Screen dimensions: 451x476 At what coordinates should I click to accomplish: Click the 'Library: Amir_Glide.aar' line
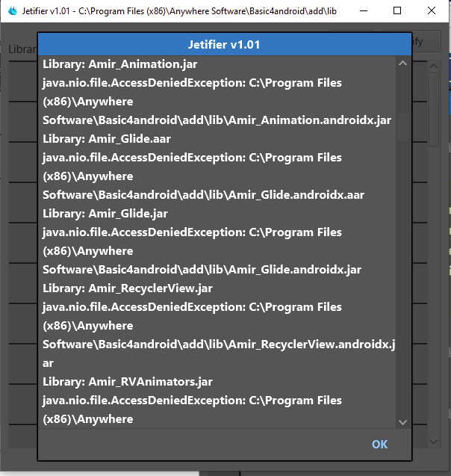click(107, 139)
